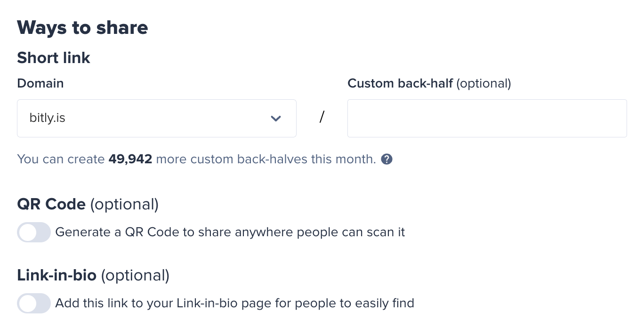Click the "Ways to share" heading
The height and width of the screenshot is (336, 644).
coord(82,28)
